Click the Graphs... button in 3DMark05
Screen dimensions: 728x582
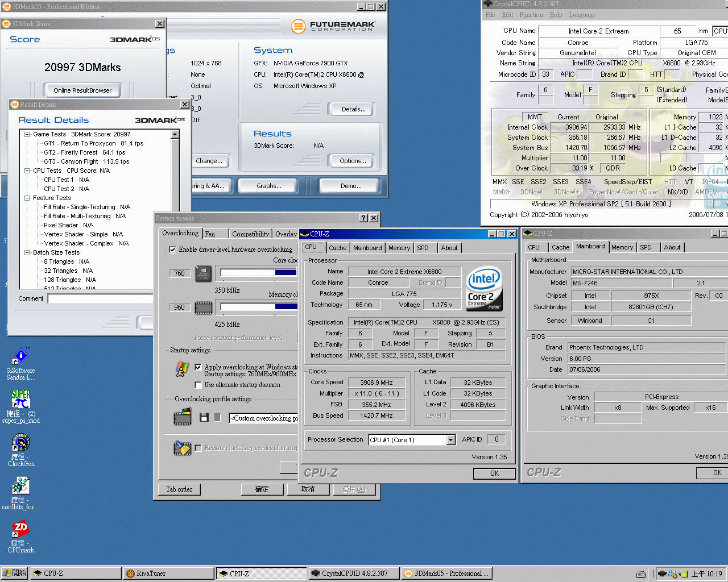(269, 186)
